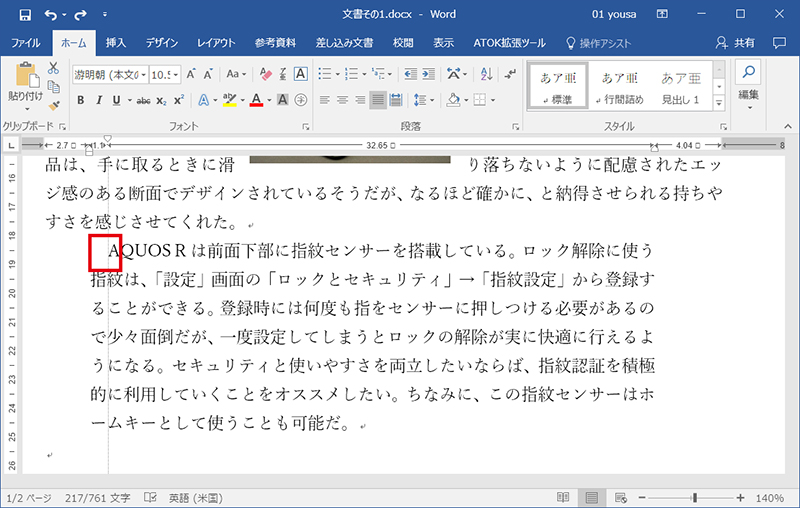Image resolution: width=800 pixels, height=508 pixels.
Task: Cut selection with the scissors icon
Action: pyautogui.click(x=53, y=68)
